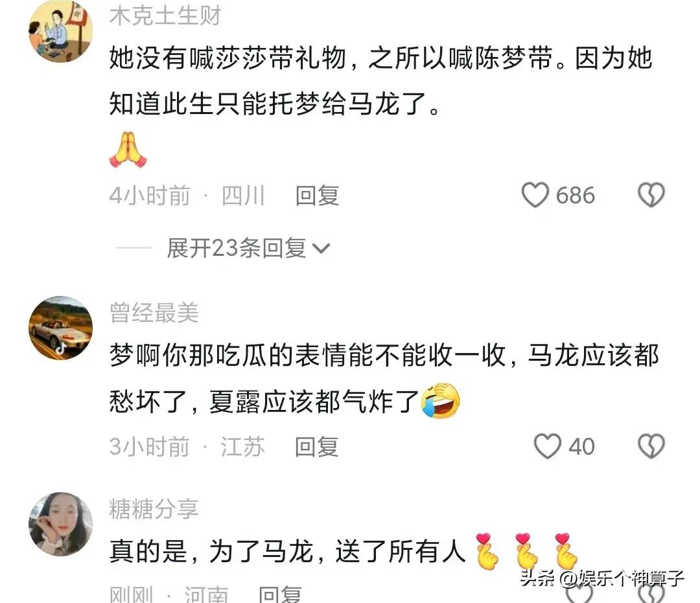The width and height of the screenshot is (700, 603).
Task: Dislike the 糖糖分享 comment at bottom
Action: click(x=651, y=593)
